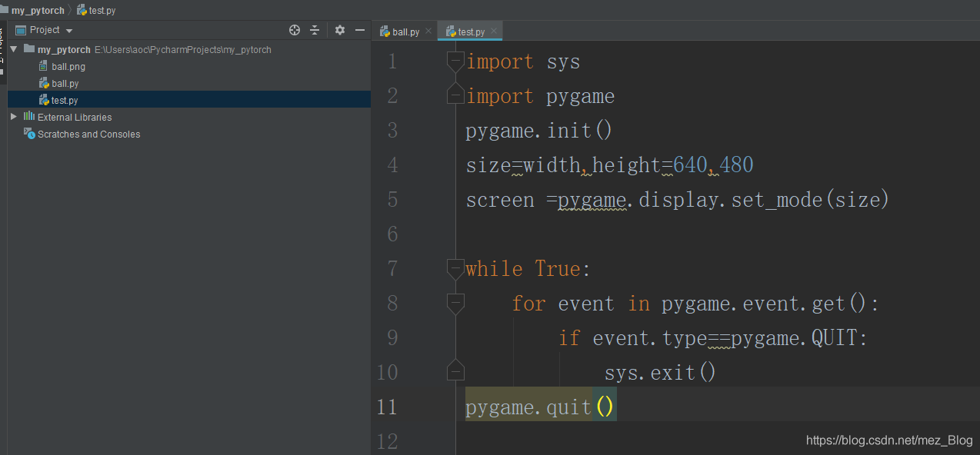
Task: Click the my_pytorch folder icon in tree
Action: point(29,49)
